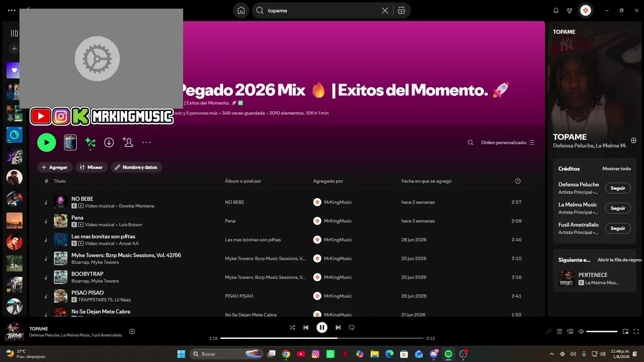644x362 pixels.
Task: Toggle Smart Shuffle for this playlist
Action: click(90, 143)
